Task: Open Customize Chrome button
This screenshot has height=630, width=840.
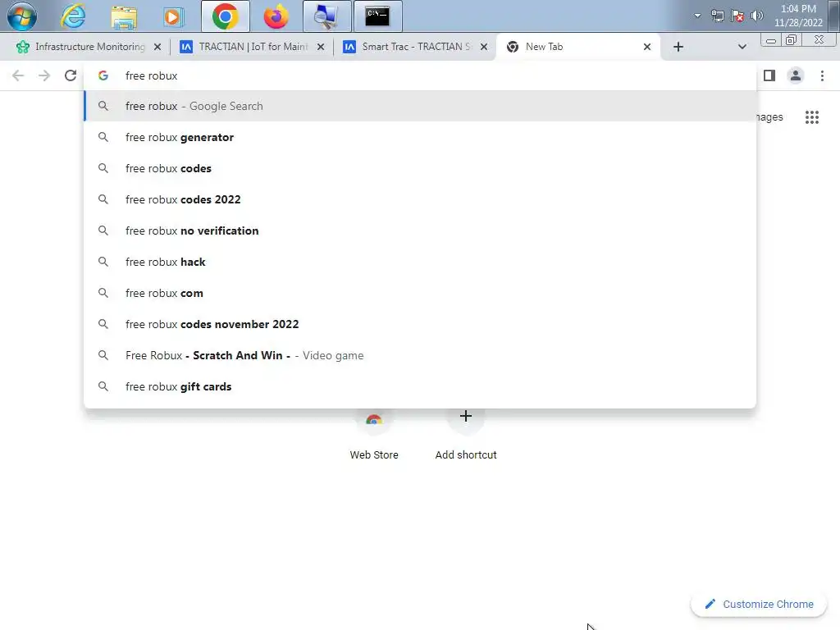Action: tap(759, 604)
